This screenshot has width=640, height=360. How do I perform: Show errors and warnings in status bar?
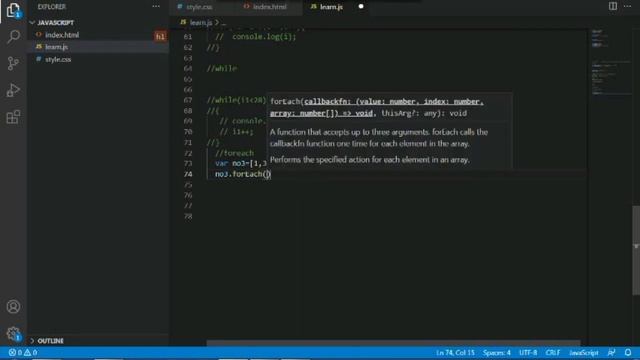point(23,352)
